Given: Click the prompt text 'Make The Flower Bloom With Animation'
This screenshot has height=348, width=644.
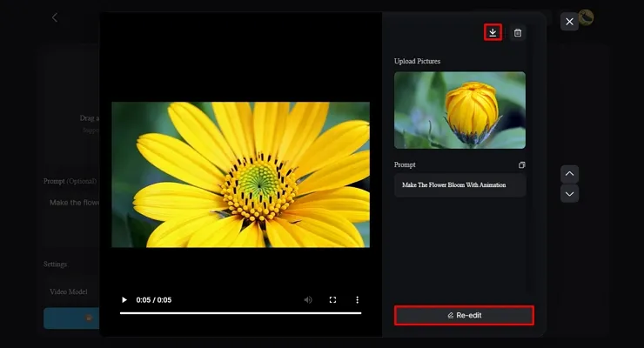Looking at the screenshot, I should point(453,184).
